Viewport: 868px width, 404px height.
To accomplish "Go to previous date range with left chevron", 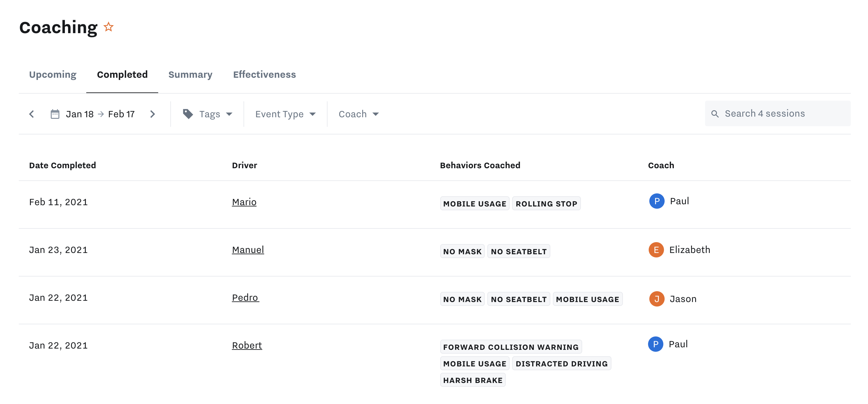I will click(x=32, y=114).
